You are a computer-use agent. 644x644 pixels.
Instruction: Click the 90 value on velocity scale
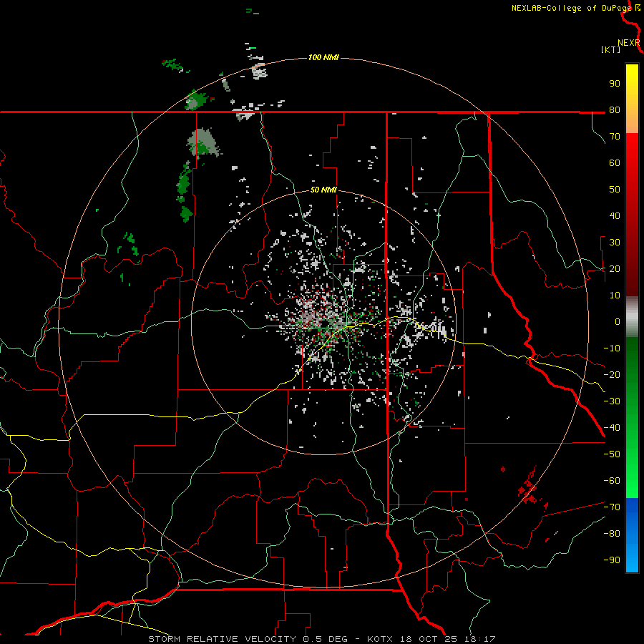(615, 84)
